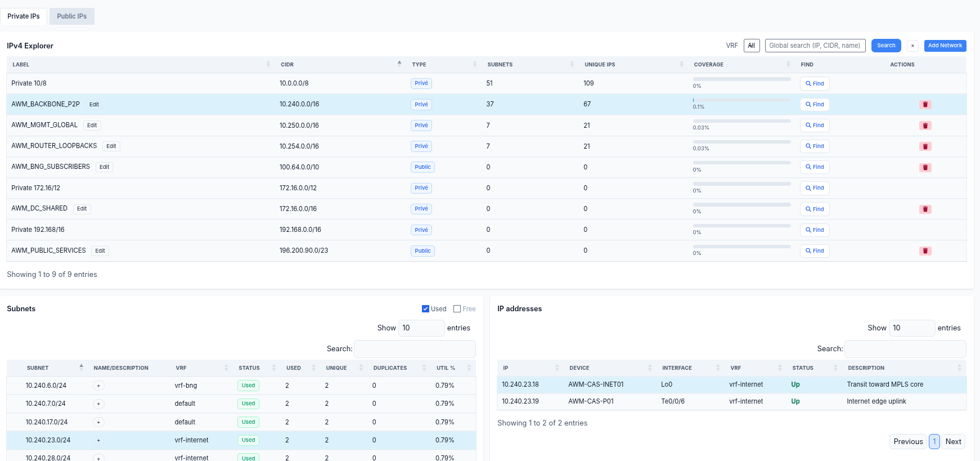
Task: Enable the Free subnets checkbox
Action: (457, 309)
